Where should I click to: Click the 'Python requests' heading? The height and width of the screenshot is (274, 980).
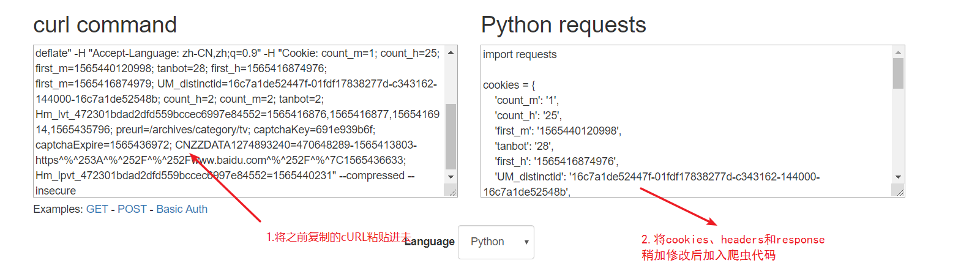coord(563,25)
